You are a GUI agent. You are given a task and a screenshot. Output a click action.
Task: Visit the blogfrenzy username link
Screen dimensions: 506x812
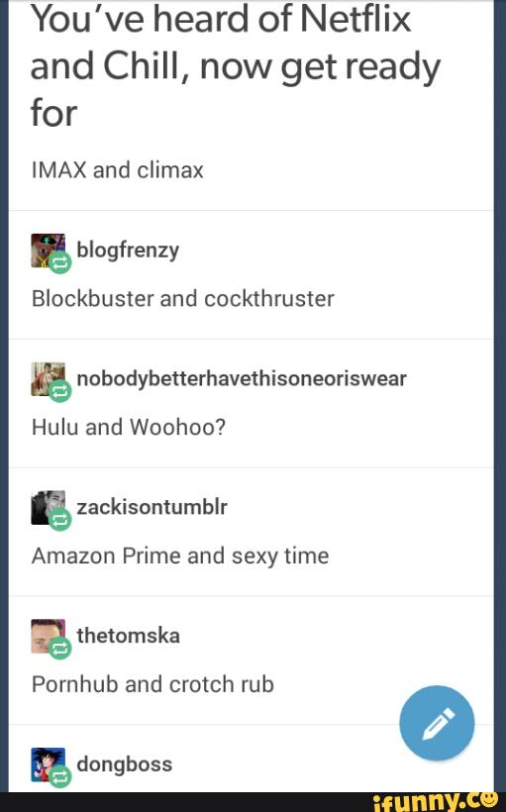pyautogui.click(x=128, y=251)
